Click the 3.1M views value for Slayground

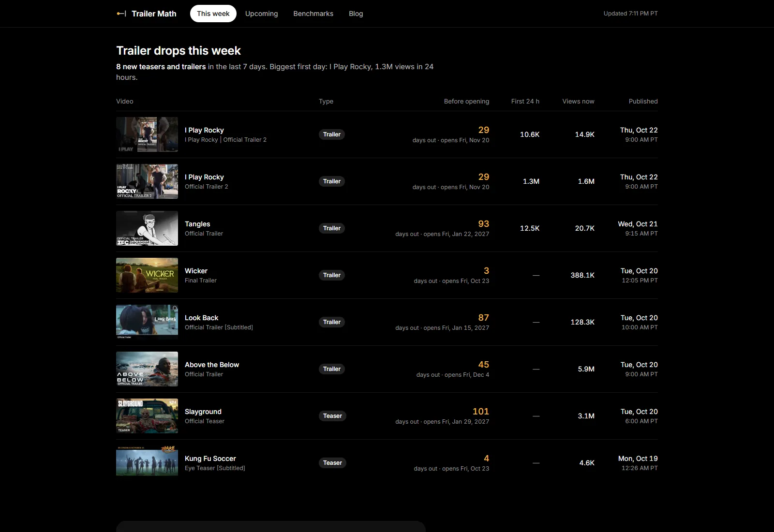[x=586, y=416]
